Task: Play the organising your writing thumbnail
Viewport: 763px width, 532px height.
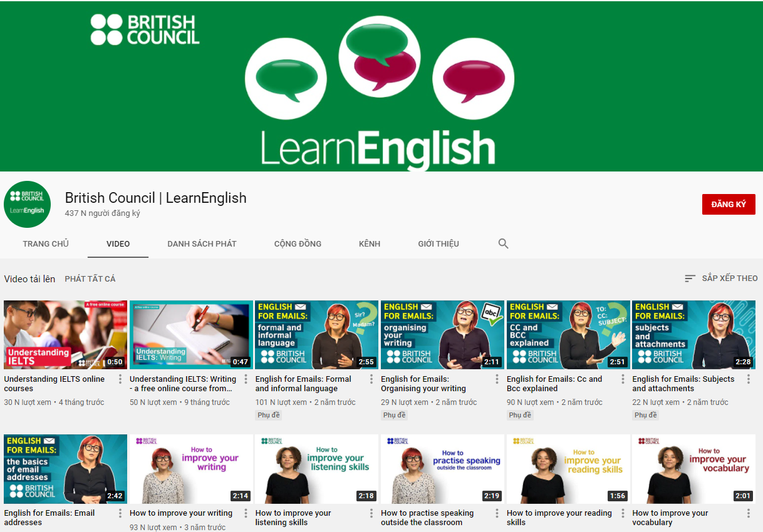Action: pyautogui.click(x=442, y=335)
